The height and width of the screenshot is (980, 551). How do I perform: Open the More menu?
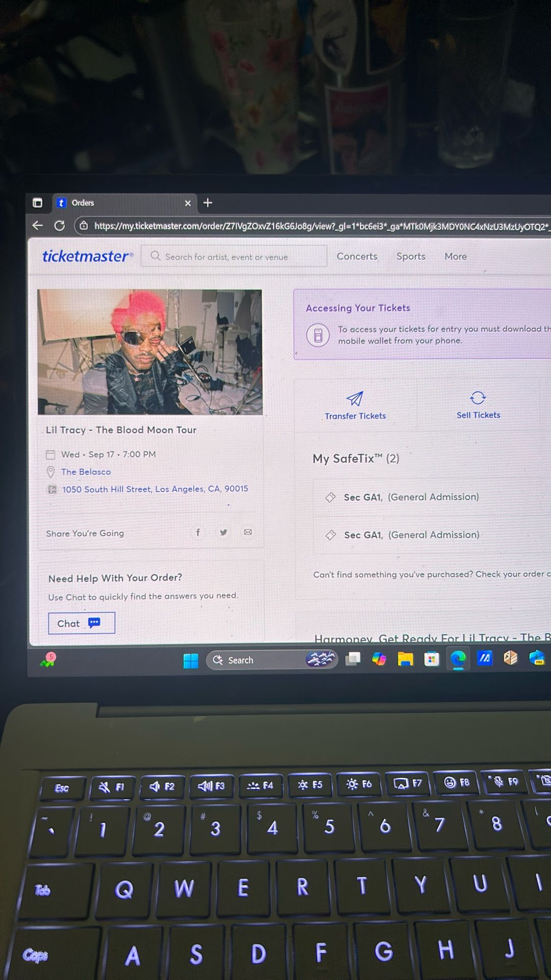click(x=456, y=256)
